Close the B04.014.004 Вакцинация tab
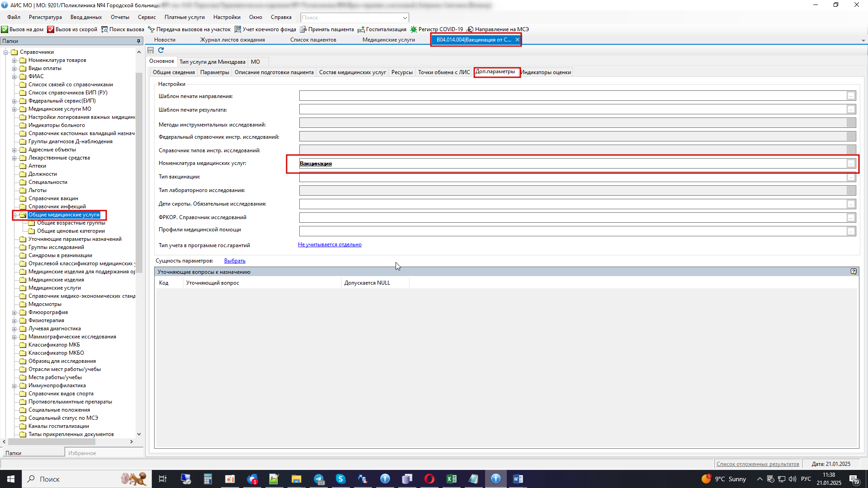 517,40
